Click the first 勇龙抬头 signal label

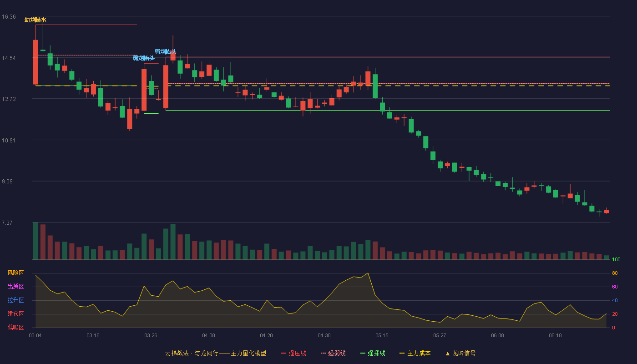click(144, 58)
